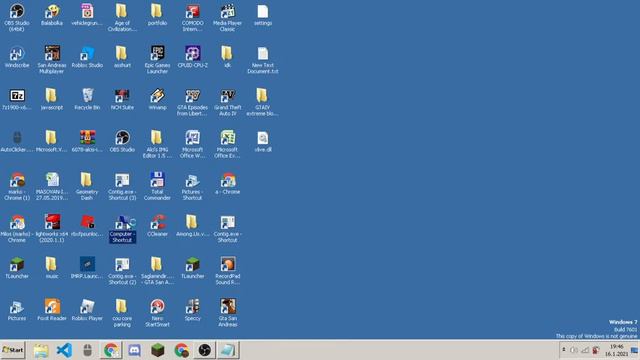The width and height of the screenshot is (640, 360).
Task: Open the Speccy shortcut
Action: 193,310
